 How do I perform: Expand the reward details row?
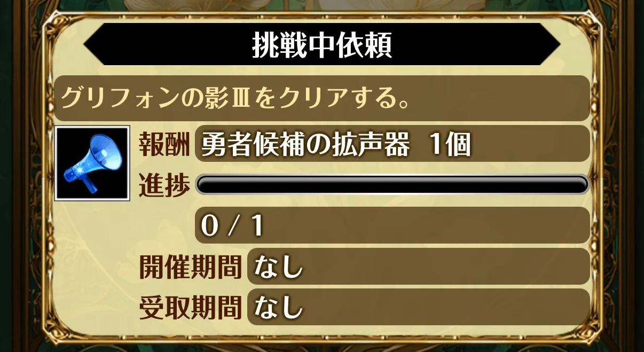click(x=392, y=143)
